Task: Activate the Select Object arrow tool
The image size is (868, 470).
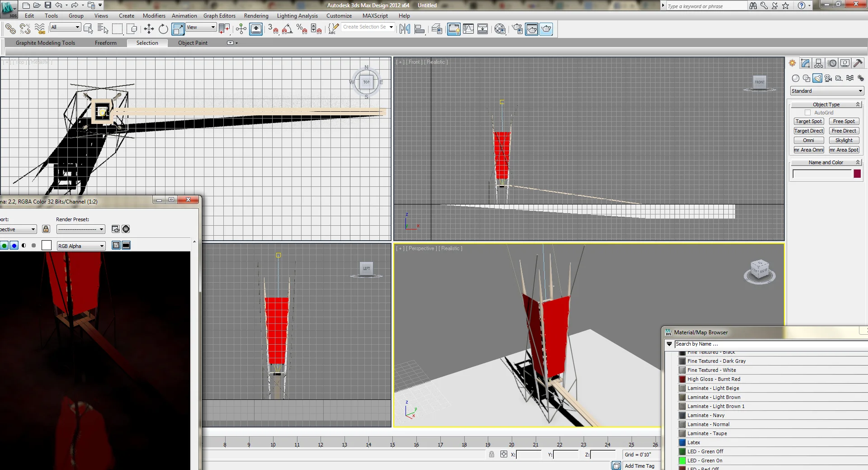Action: [89, 29]
